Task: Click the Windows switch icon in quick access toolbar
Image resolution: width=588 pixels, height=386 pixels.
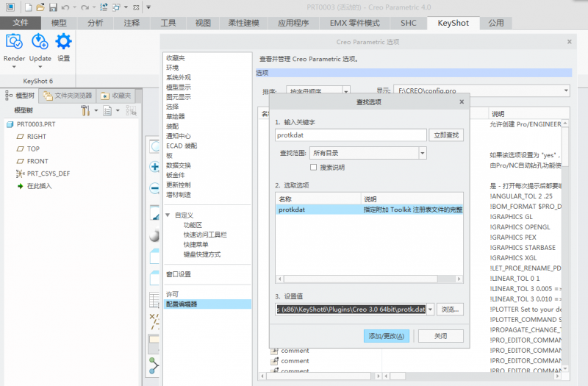Action: (x=117, y=7)
